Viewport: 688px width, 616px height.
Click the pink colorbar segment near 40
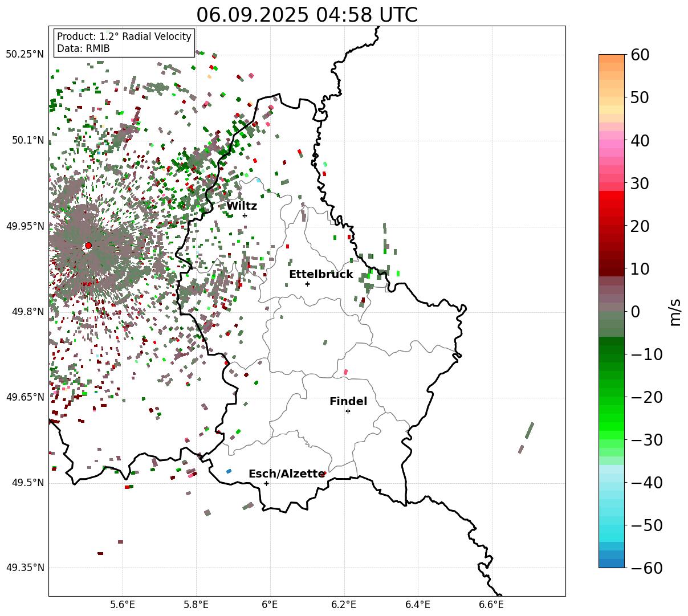pyautogui.click(x=612, y=145)
